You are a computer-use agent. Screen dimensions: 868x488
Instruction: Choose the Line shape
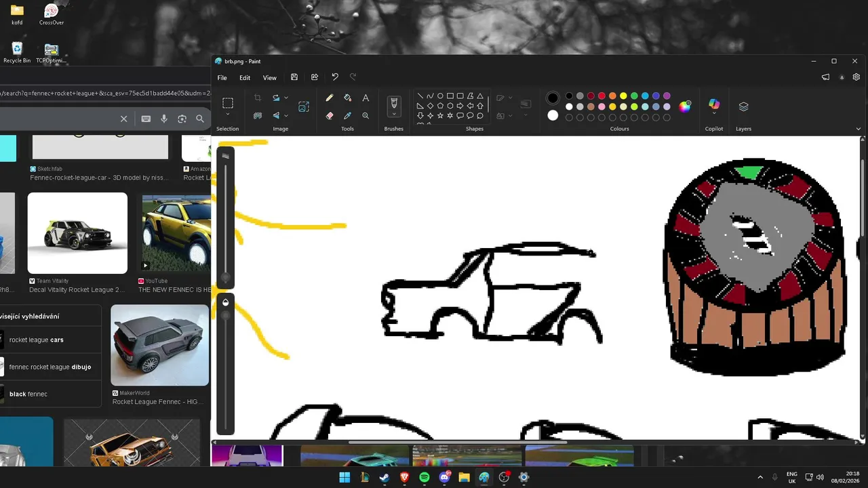pyautogui.click(x=420, y=96)
